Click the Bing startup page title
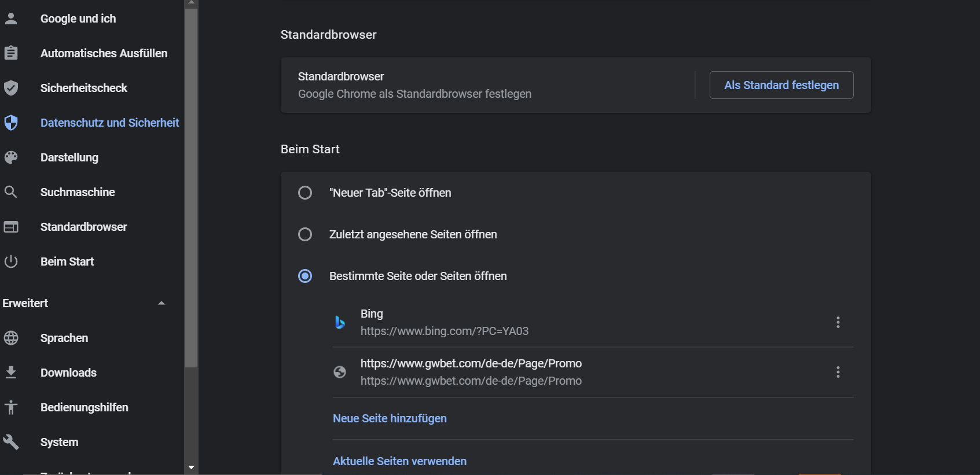This screenshot has height=475, width=980. (x=372, y=314)
